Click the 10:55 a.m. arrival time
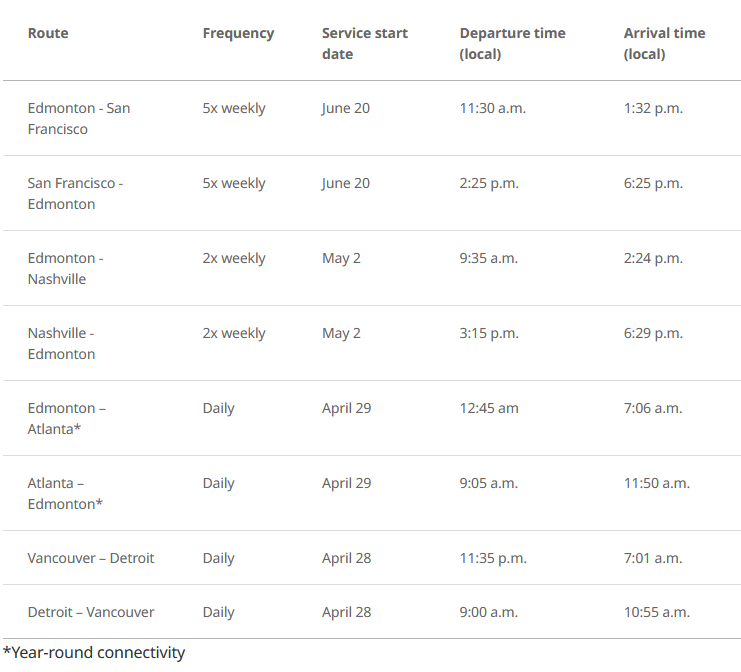Image resolution: width=741 pixels, height=672 pixels. pyautogui.click(x=657, y=612)
